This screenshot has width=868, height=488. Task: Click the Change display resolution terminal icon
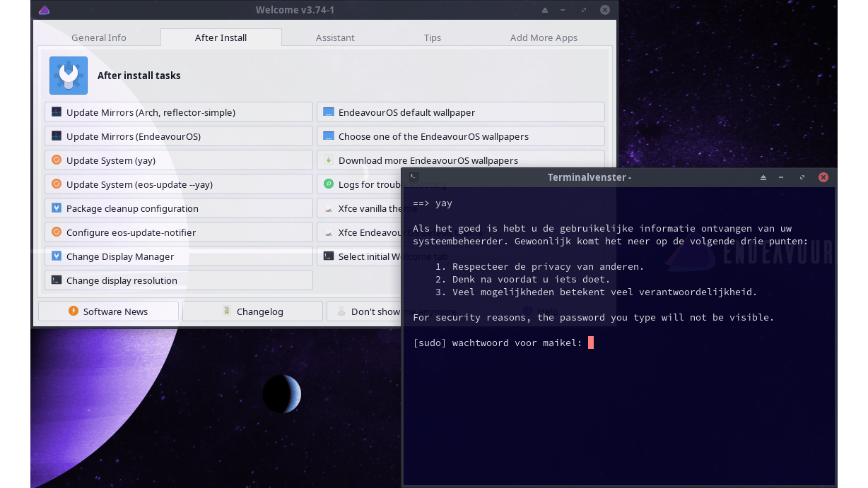pos(57,280)
